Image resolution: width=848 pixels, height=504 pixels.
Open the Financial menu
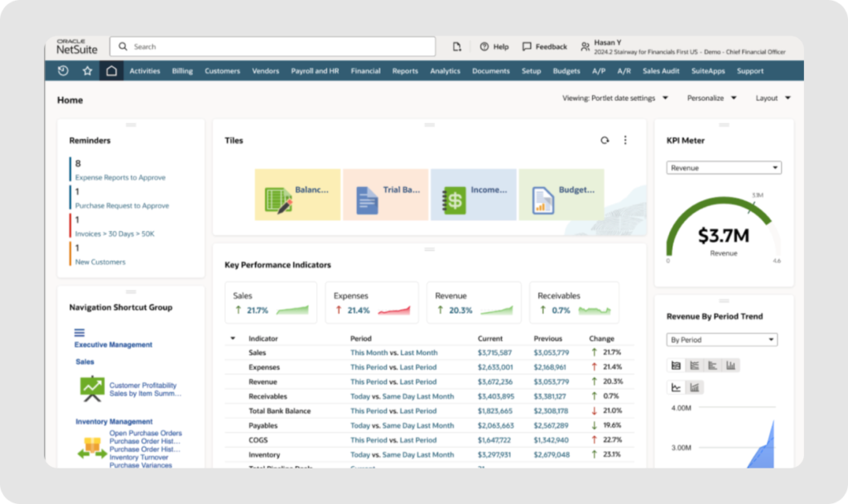coord(365,71)
